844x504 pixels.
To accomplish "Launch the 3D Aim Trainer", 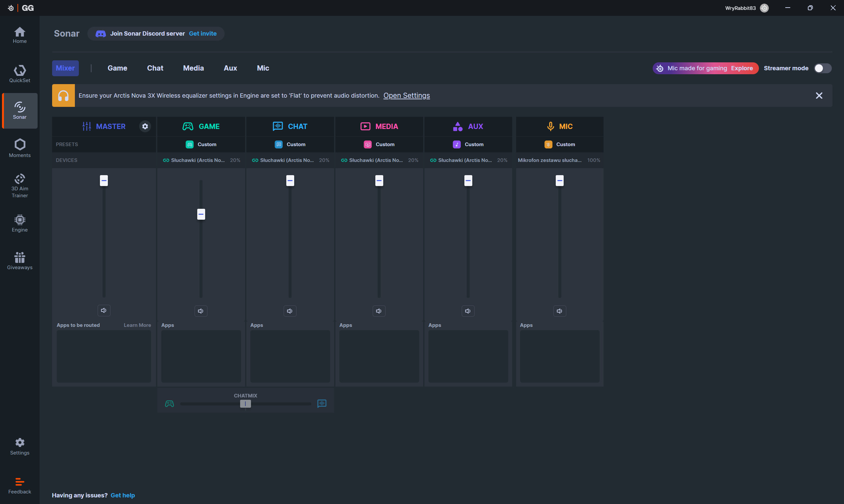I will point(20,186).
